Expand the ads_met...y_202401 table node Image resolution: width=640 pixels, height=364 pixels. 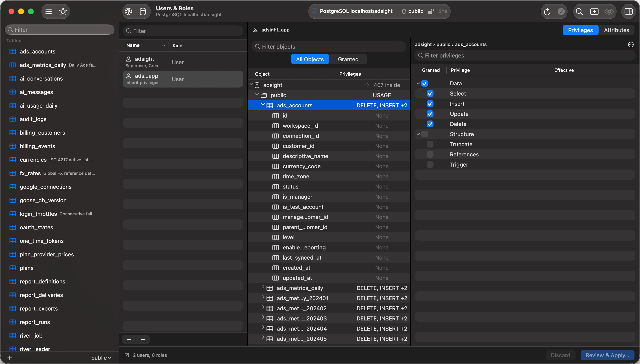[x=263, y=297]
